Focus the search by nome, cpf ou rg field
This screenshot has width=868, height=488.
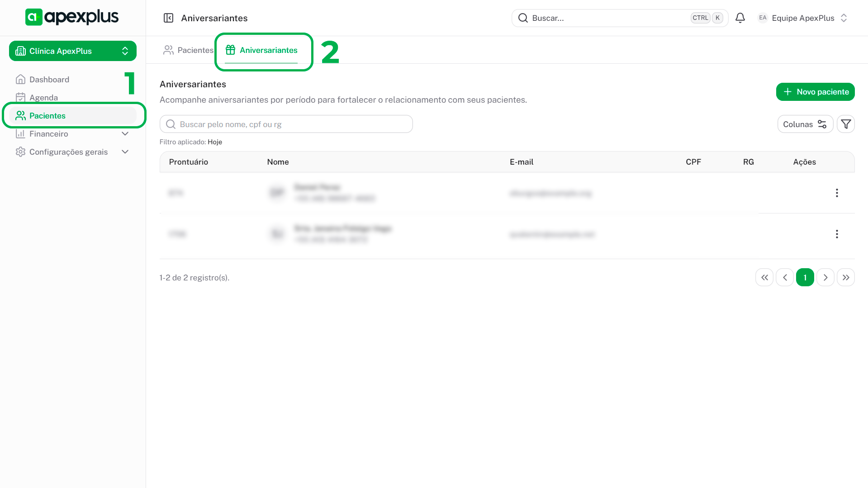point(286,124)
